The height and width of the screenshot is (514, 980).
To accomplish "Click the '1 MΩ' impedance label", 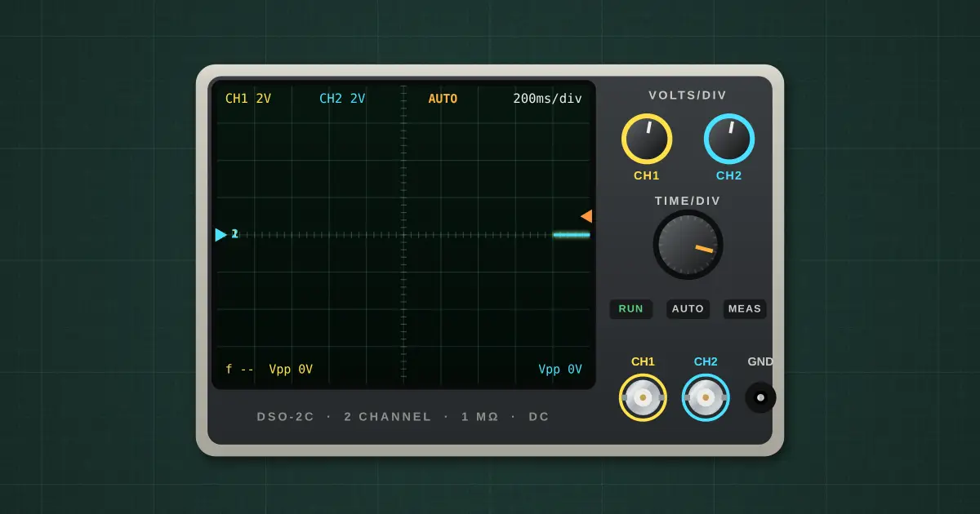I will (x=479, y=417).
